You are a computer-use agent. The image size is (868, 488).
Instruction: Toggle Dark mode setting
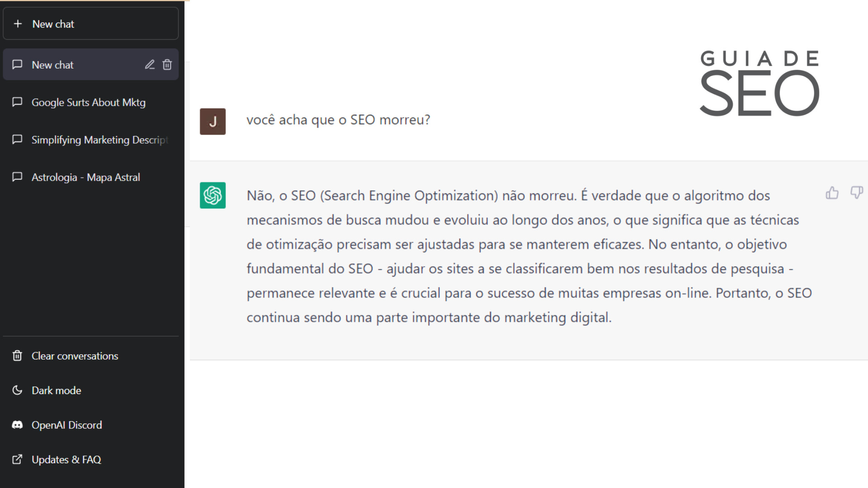(x=57, y=389)
